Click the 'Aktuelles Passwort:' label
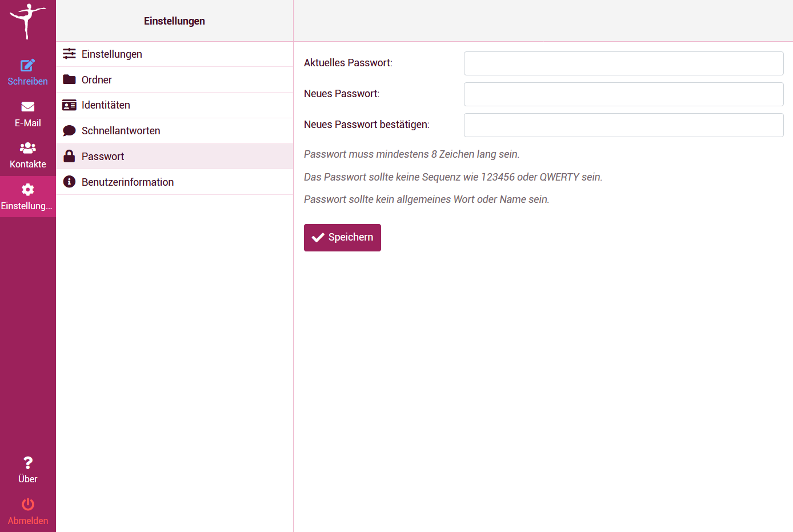 pyautogui.click(x=348, y=63)
